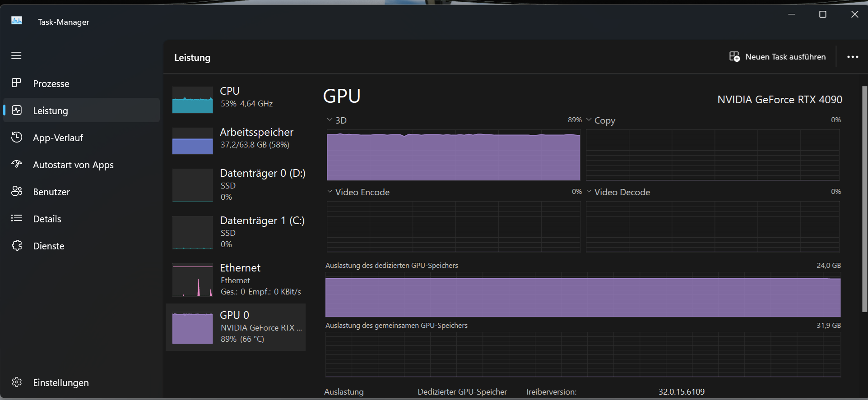Switch to the Details page
Viewport: 868px width, 400px height.
(x=82, y=219)
